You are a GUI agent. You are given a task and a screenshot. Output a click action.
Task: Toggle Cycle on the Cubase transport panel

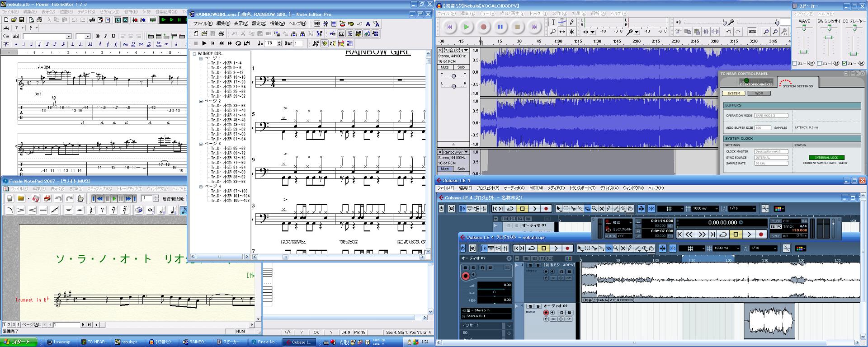(x=723, y=234)
